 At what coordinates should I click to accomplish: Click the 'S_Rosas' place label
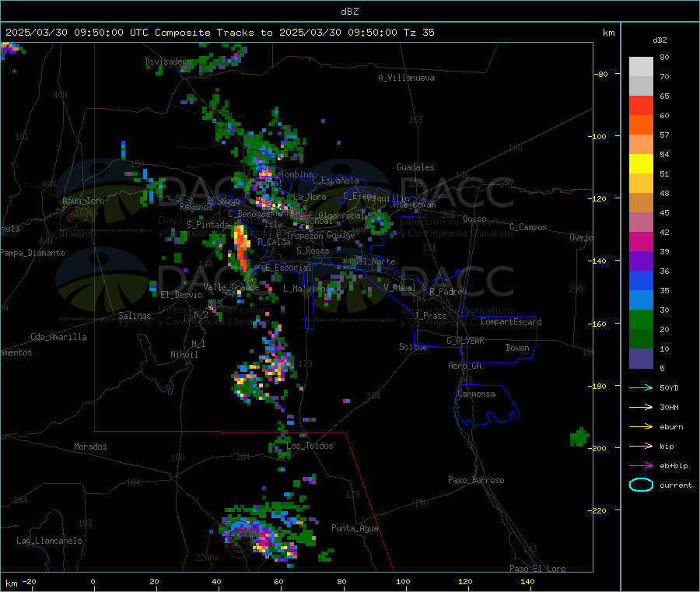point(313,250)
